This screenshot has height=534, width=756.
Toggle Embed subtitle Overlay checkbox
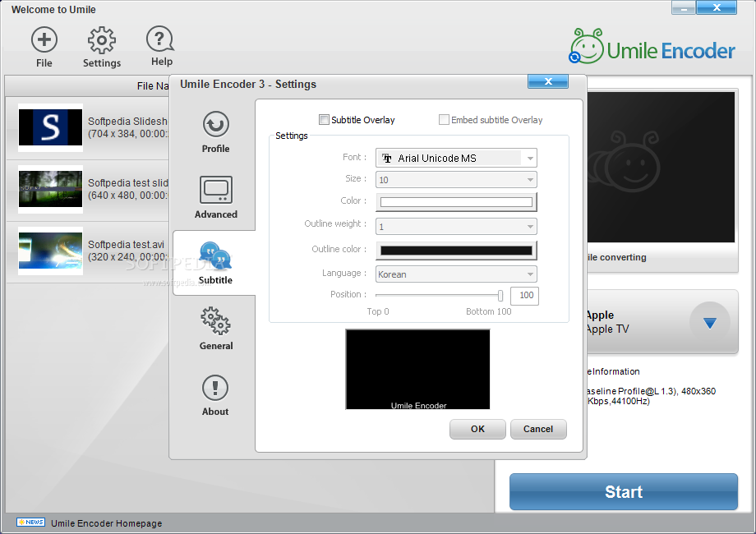pyautogui.click(x=444, y=119)
